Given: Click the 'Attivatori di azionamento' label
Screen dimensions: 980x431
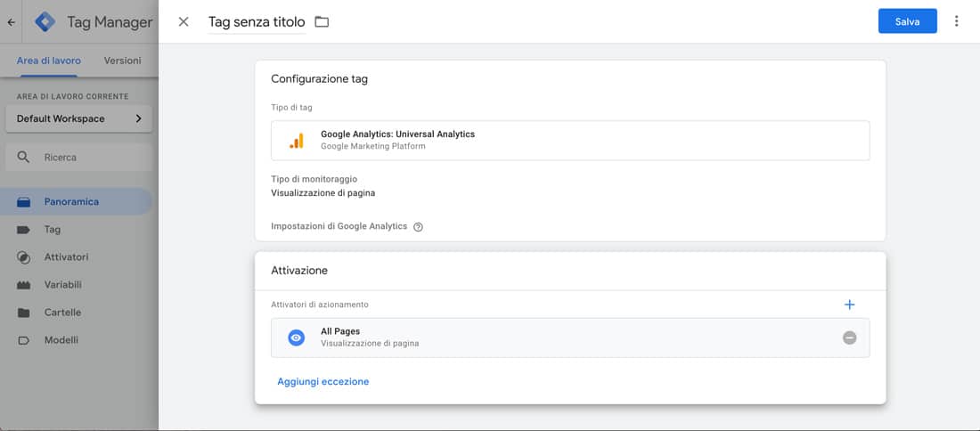Looking at the screenshot, I should point(319,305).
